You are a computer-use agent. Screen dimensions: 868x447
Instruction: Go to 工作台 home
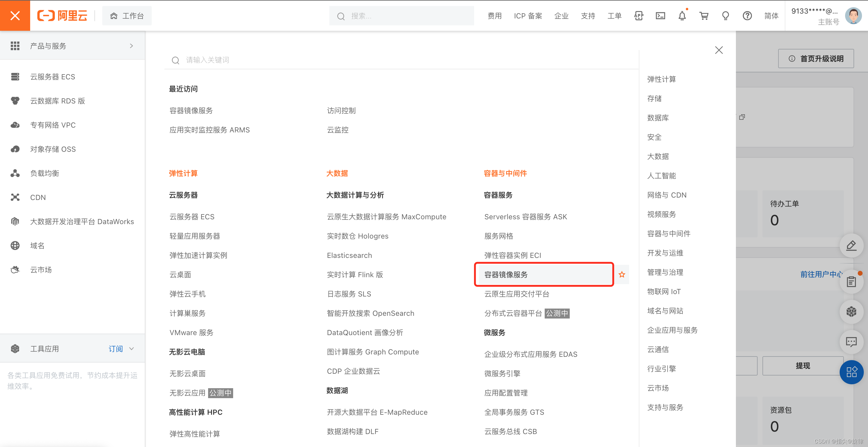tap(127, 16)
